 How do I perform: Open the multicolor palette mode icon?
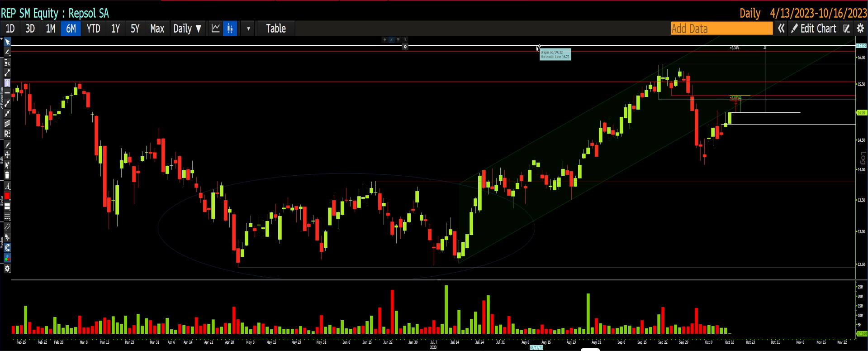7,258
